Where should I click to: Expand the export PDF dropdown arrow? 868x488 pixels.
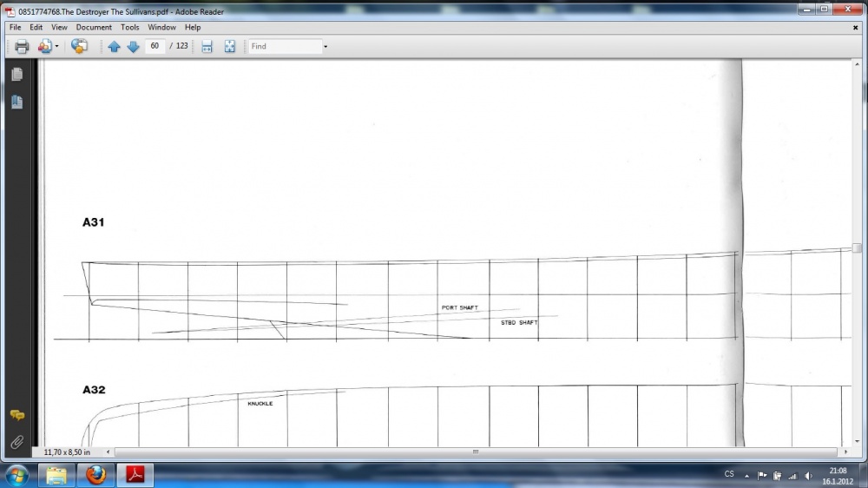56,47
